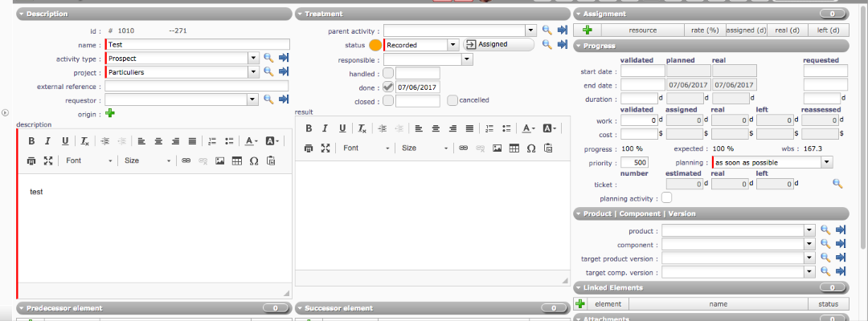
Task: Click the Assigned status button
Action: pos(498,45)
